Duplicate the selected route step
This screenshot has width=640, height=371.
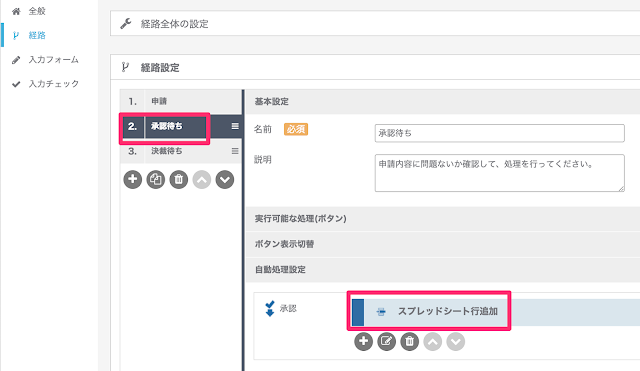(x=156, y=179)
